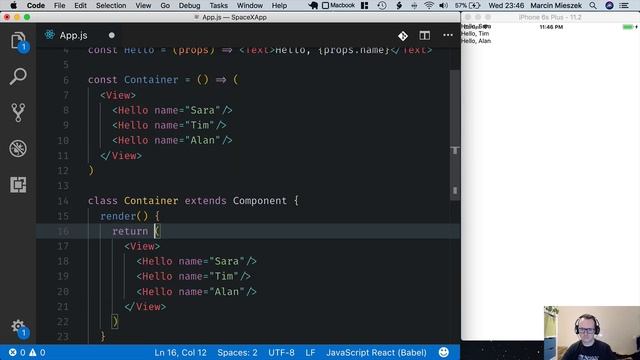Open changes git icon in editor toolbar
The image size is (640, 360).
[403, 36]
